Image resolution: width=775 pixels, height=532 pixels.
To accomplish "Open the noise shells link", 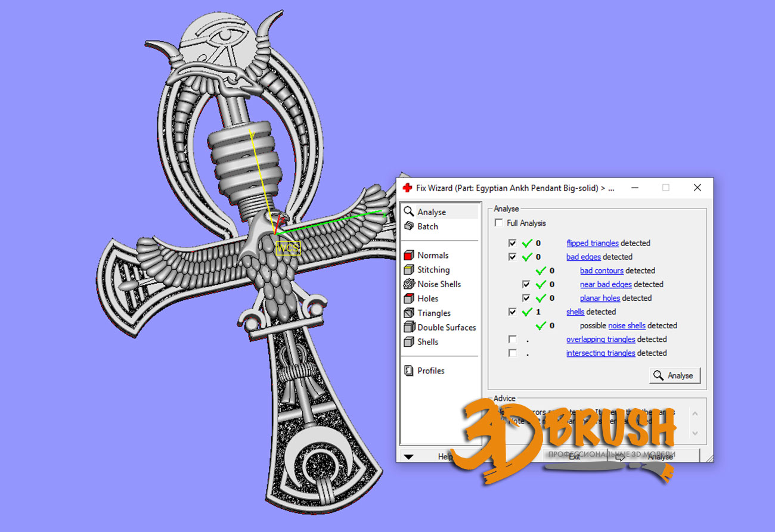I will pyautogui.click(x=627, y=325).
